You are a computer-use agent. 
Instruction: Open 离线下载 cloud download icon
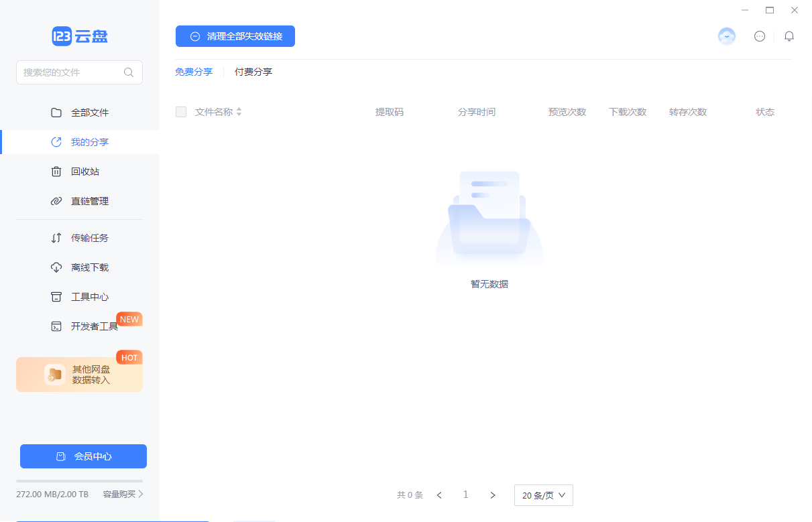56,267
